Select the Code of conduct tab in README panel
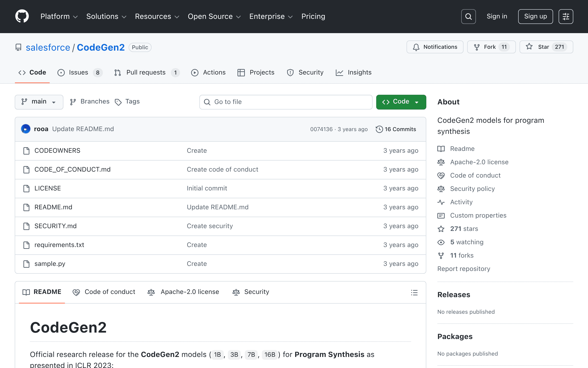 tap(104, 292)
